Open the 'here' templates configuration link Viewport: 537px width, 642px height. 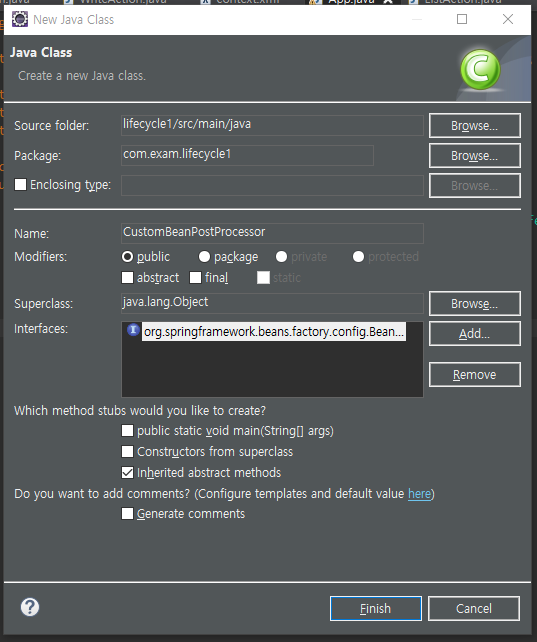point(420,494)
